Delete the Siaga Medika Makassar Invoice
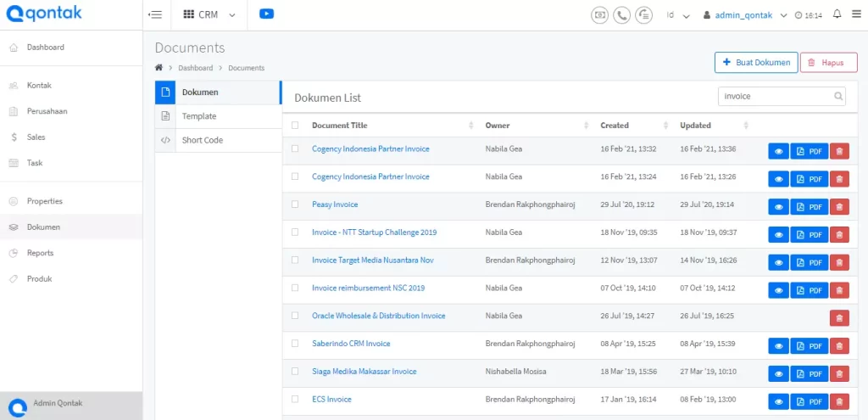The image size is (868, 420). click(x=839, y=373)
